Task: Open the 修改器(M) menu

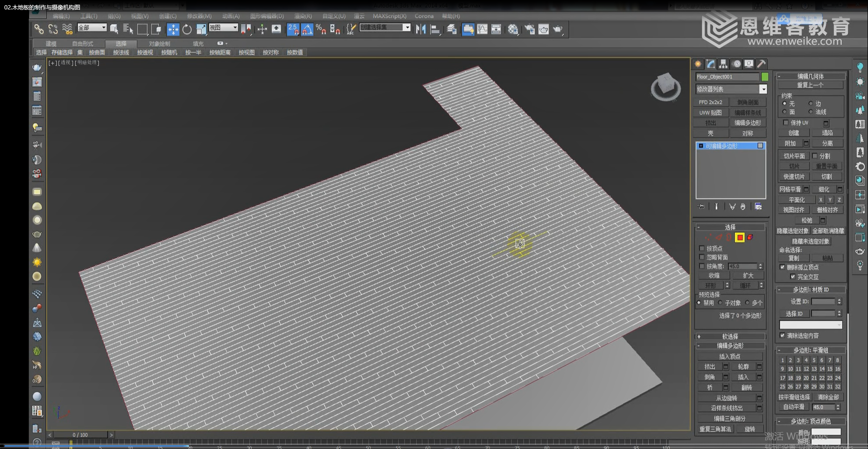Action: 199,16
